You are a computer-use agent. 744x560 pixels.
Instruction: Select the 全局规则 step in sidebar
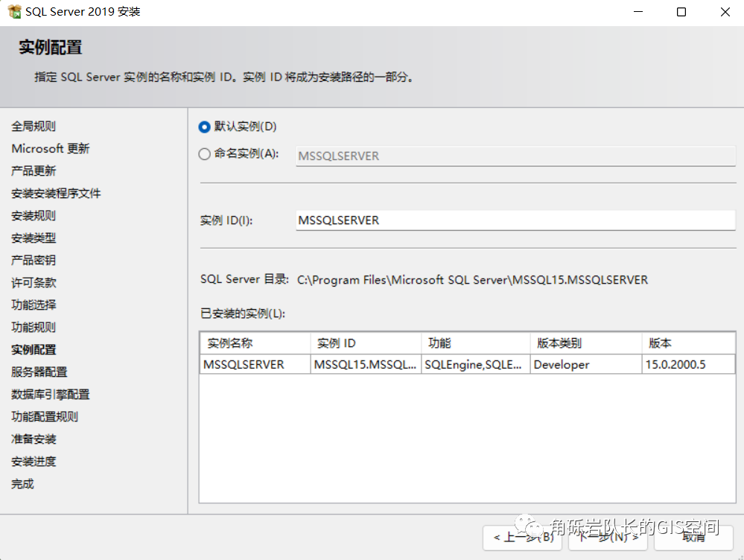pyautogui.click(x=34, y=125)
